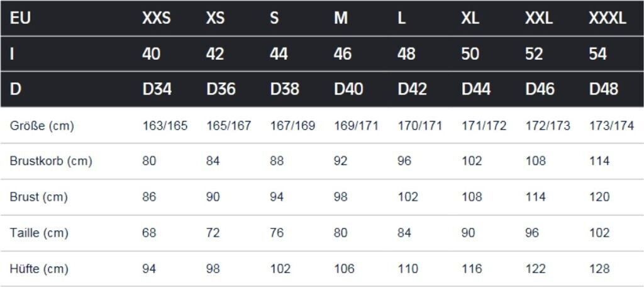
Task: Select height value 173/174
Action: [x=611, y=126]
